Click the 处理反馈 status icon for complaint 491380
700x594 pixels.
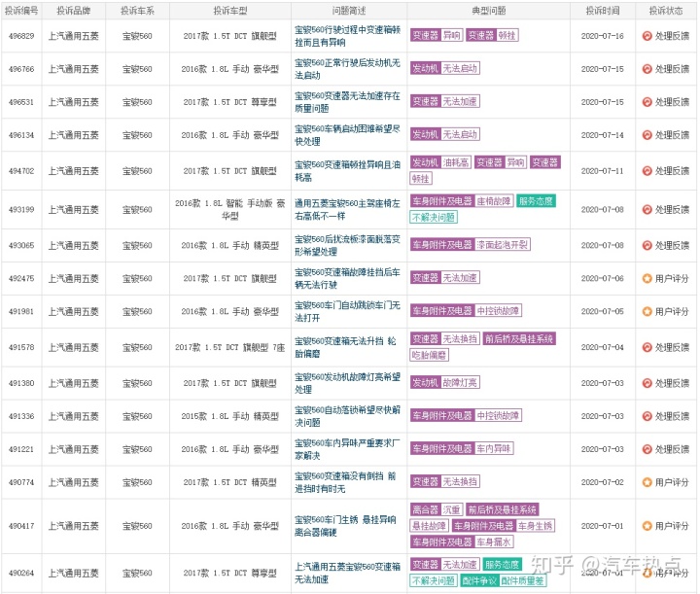(x=647, y=383)
